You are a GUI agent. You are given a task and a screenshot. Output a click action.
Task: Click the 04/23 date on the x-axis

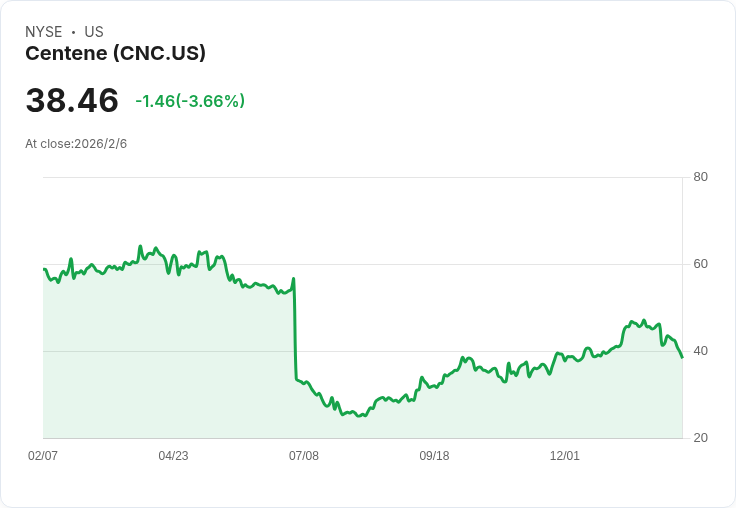coord(173,456)
